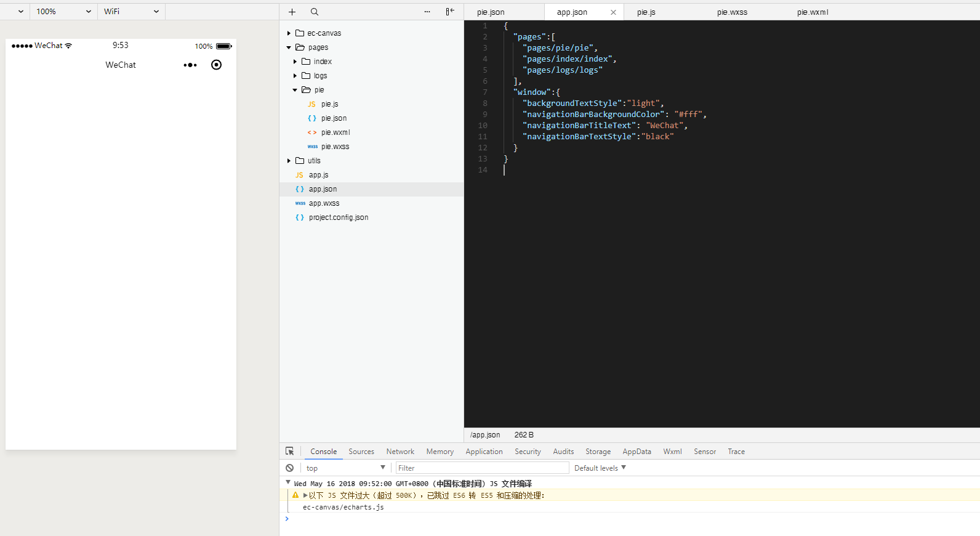Switch to the pie.wxss editor tab
Screen dimensions: 980x536
[x=732, y=12]
